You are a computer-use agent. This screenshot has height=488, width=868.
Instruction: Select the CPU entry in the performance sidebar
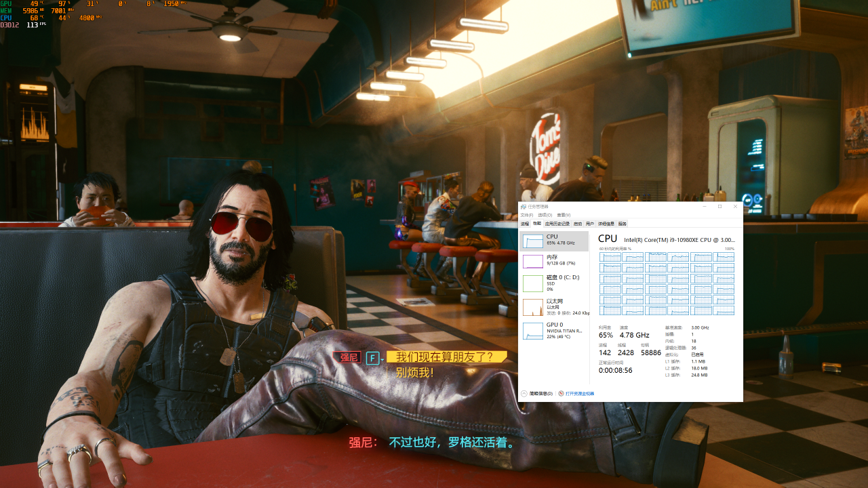click(x=554, y=240)
